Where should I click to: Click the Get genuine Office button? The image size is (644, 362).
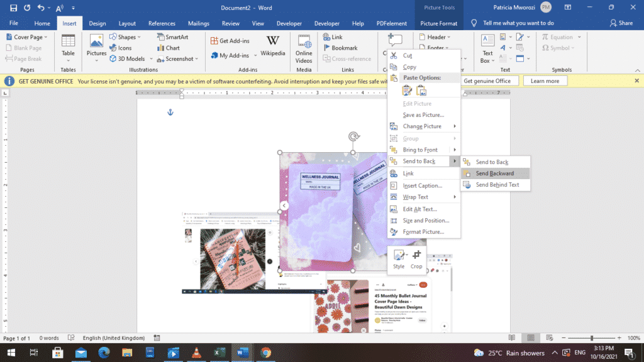pyautogui.click(x=490, y=80)
